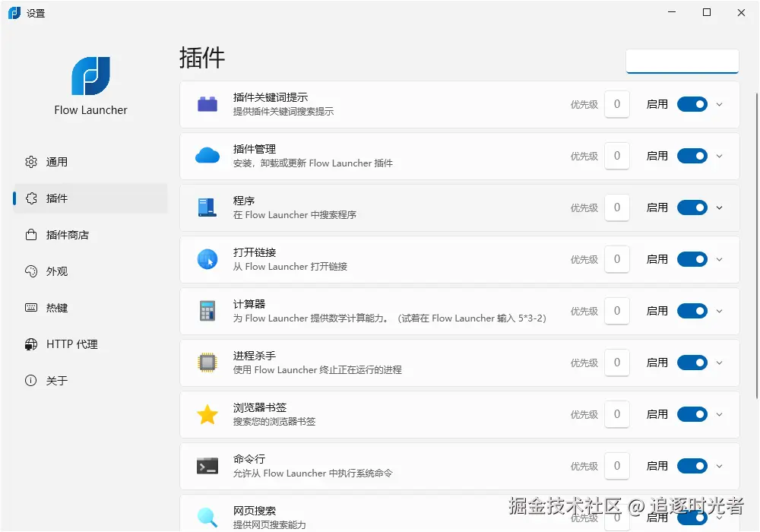Screen dimensions: 760x532
Task: Click the 计算器 plugin title
Action: 249,304
